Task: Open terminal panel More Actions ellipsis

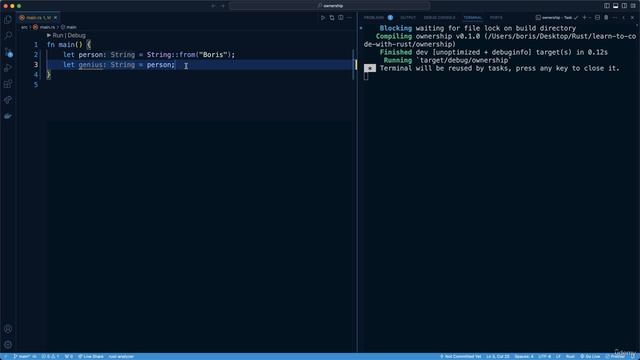Action: click(x=615, y=18)
